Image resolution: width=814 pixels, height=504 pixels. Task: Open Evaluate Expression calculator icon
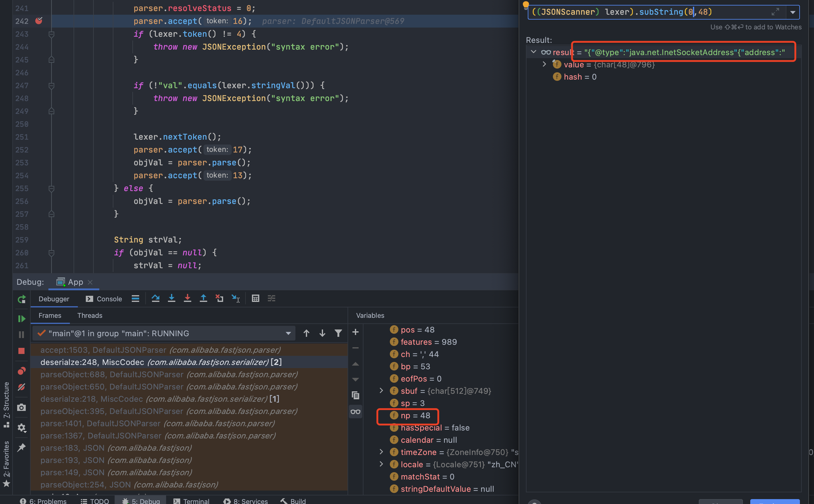[256, 298]
